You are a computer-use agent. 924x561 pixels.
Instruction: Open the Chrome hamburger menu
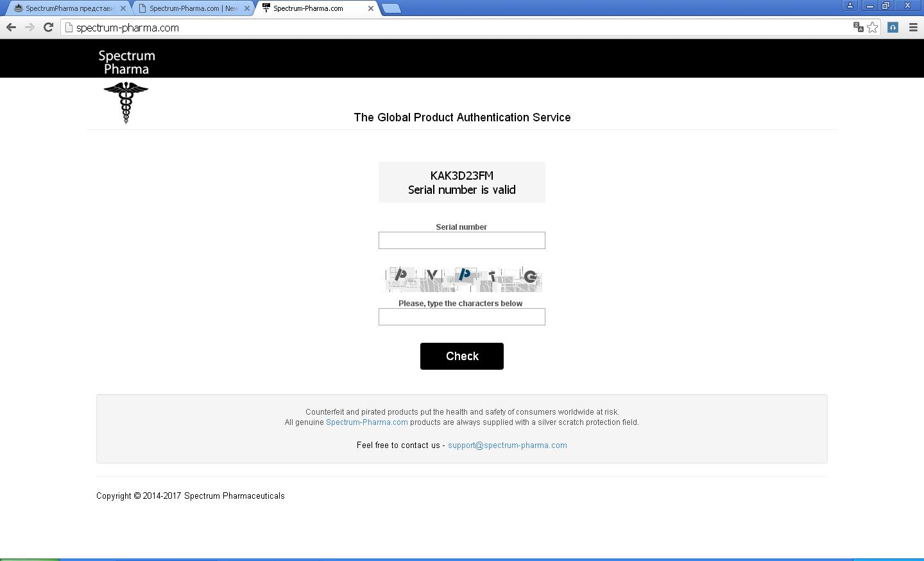[913, 27]
